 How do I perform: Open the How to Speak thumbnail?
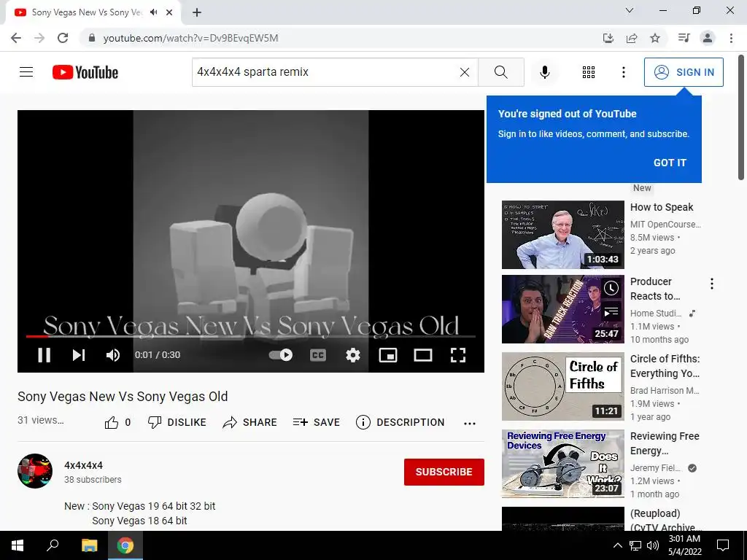[562, 235]
